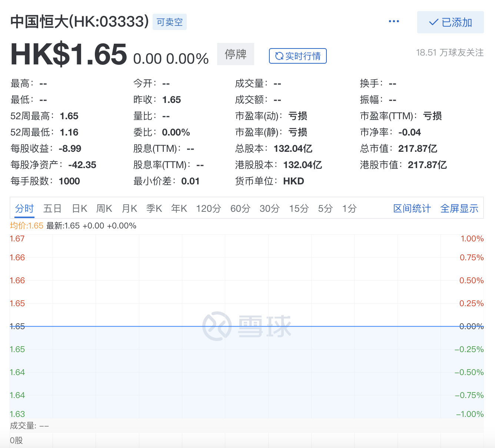This screenshot has height=448, width=495.
Task: Click the 市盈率(动) 亏损 value
Action: tap(298, 116)
